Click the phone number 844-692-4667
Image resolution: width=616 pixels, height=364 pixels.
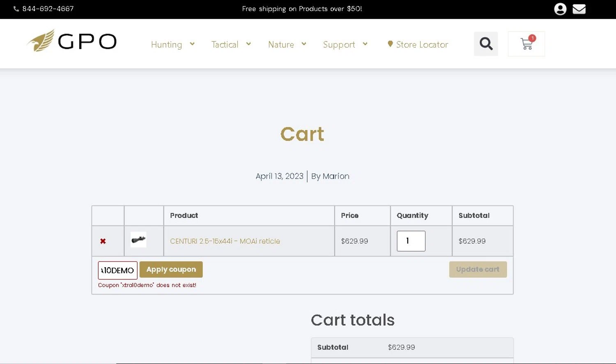[48, 9]
